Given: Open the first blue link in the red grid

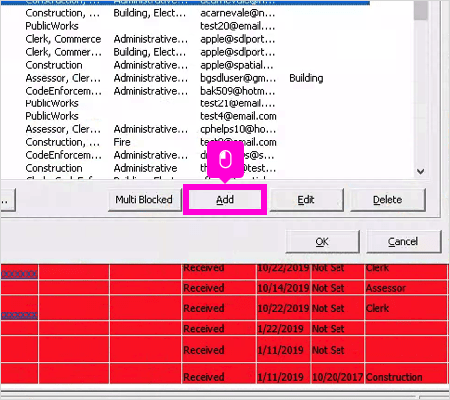Looking at the screenshot, I should pos(19,274).
